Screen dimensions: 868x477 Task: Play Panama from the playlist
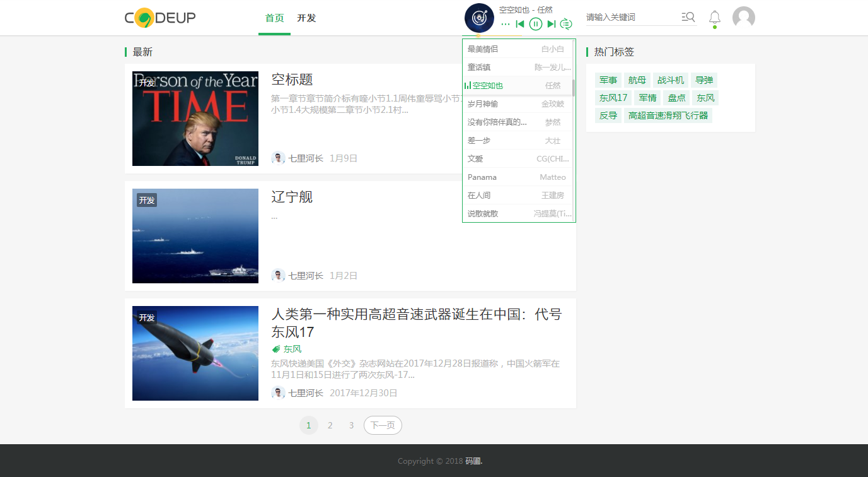(518, 177)
